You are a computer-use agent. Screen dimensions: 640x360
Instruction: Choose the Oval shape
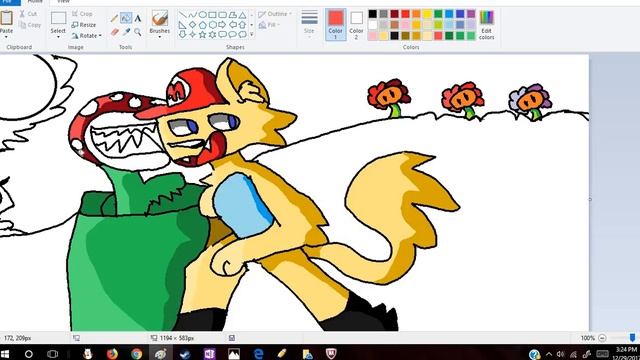(202, 15)
